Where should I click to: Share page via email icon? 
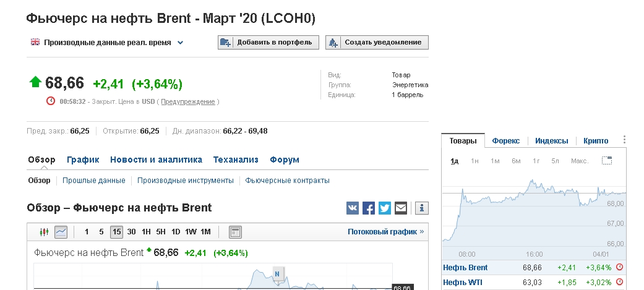400,208
